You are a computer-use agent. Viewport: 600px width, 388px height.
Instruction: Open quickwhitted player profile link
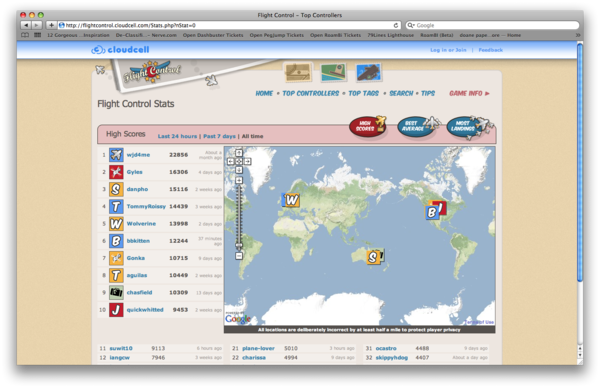pyautogui.click(x=145, y=310)
